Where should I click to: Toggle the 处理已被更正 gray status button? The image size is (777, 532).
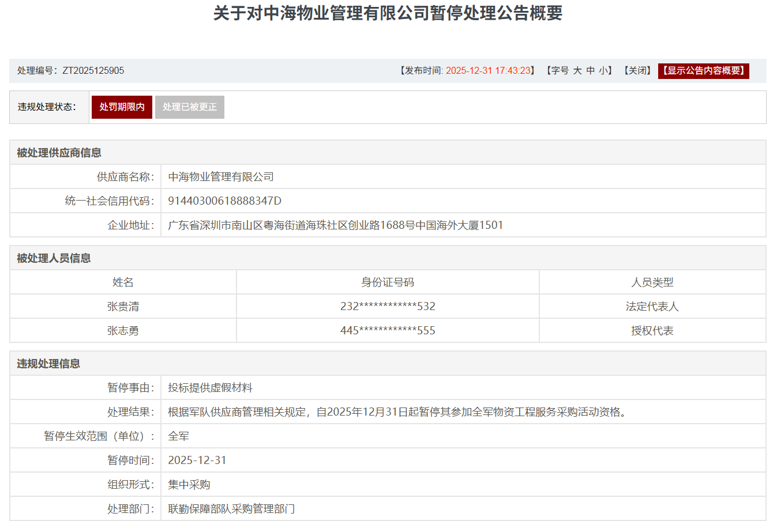tap(190, 107)
